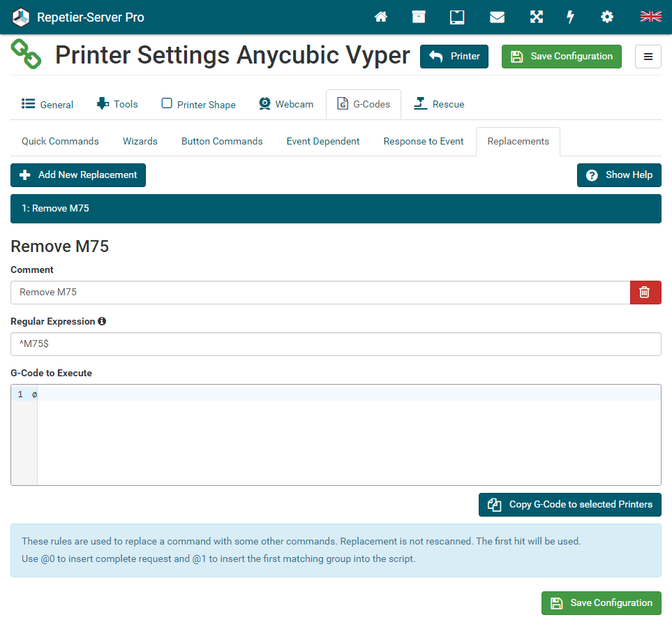Open the home dashboard icon
Screen dimensions: 672x636
pyautogui.click(x=380, y=17)
